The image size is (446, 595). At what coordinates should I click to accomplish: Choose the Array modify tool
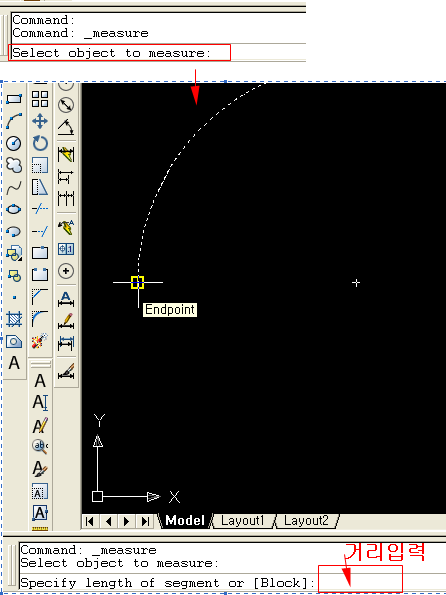40,99
